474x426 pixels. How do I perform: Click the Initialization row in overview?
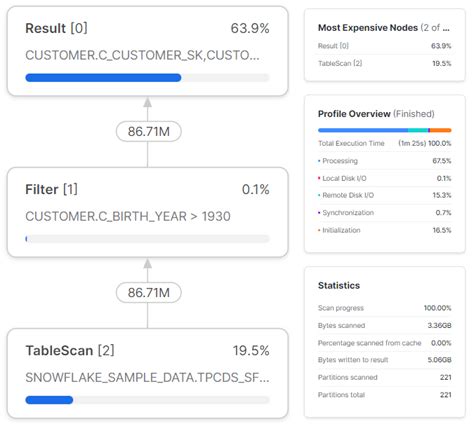pos(384,230)
